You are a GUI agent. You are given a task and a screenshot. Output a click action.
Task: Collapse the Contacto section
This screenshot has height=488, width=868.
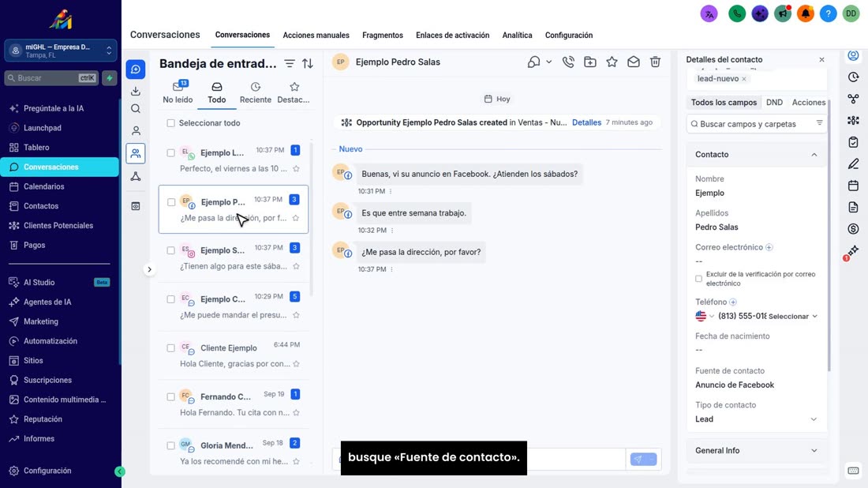point(814,155)
